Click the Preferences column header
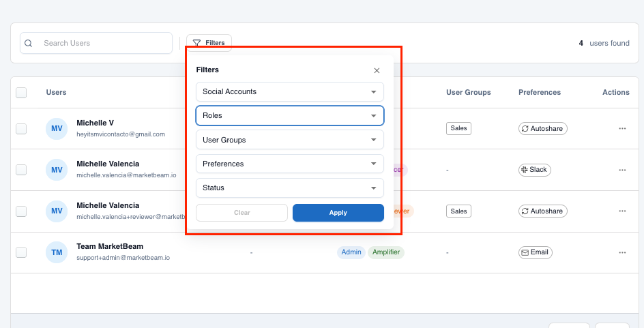 click(540, 92)
